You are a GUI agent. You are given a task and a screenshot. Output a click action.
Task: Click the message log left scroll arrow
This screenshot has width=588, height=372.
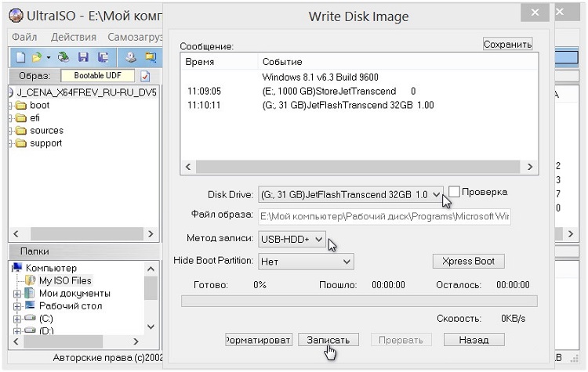[188, 167]
